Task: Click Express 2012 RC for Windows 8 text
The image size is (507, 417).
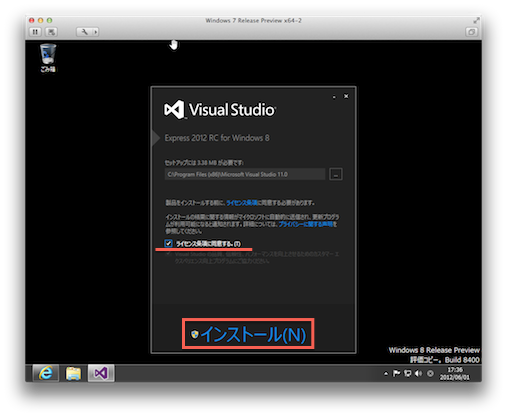Action: [x=217, y=138]
